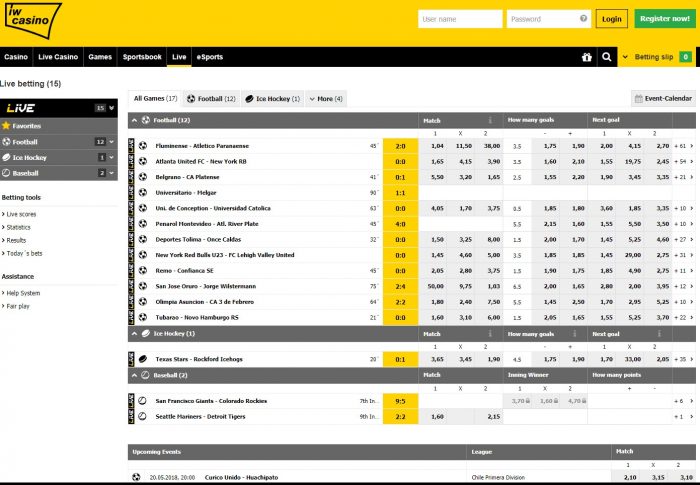The width and height of the screenshot is (700, 485).
Task: Show +61 more markets for Fluminense match
Action: pos(683,146)
